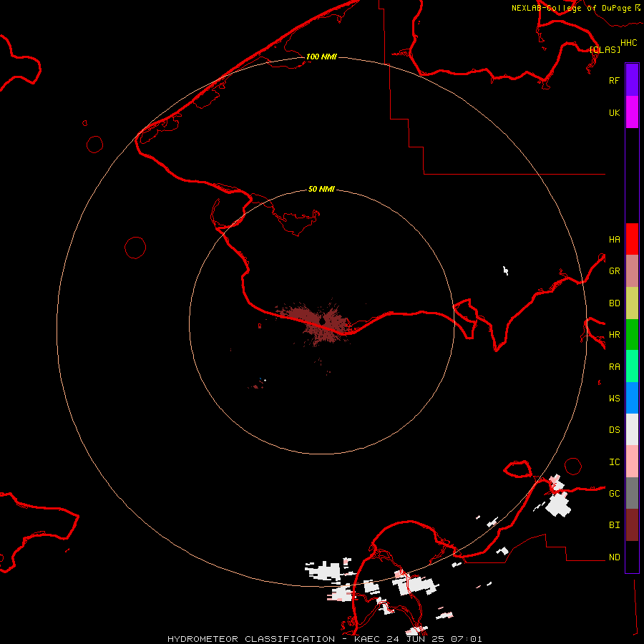Image resolution: width=644 pixels, height=644 pixels.
Task: Click the white DS legend swatch
Action: tap(632, 429)
